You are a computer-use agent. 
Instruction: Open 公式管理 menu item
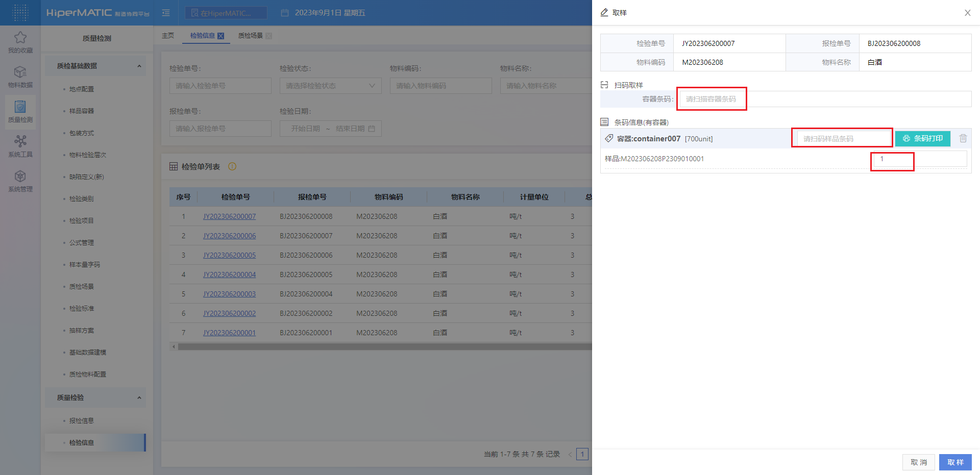coord(82,242)
